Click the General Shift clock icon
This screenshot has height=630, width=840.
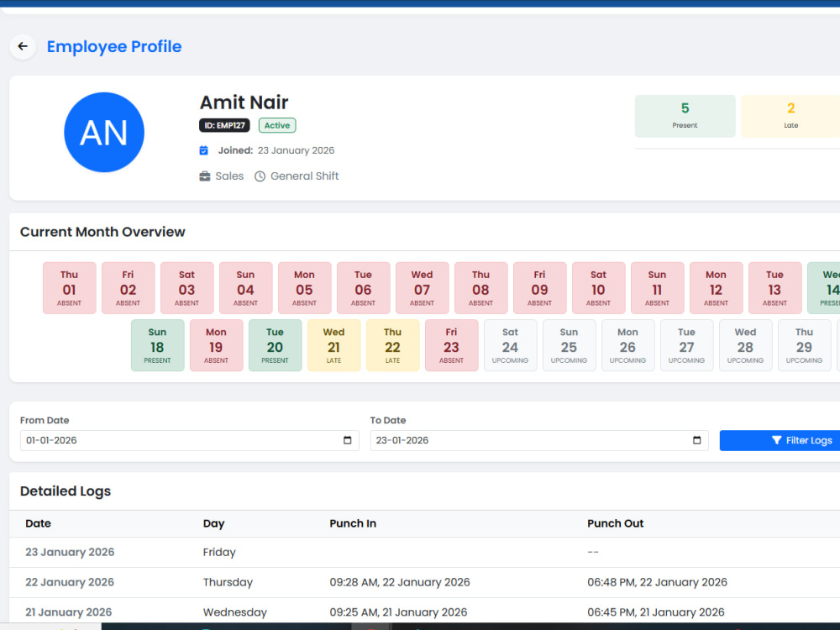[260, 176]
